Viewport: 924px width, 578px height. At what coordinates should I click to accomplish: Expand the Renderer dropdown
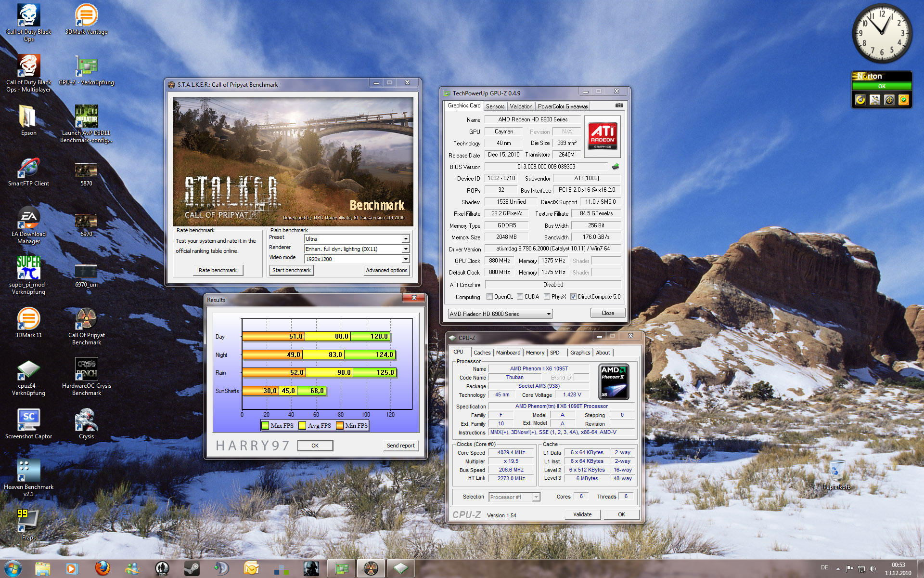pos(405,249)
